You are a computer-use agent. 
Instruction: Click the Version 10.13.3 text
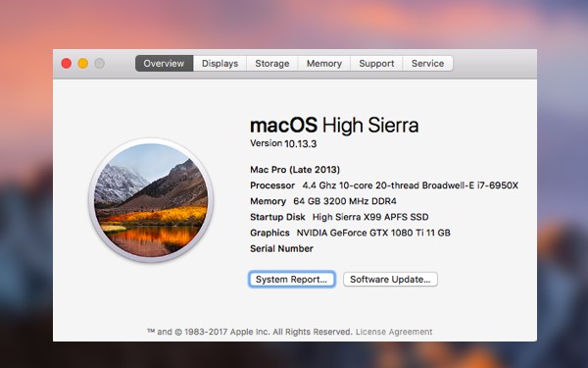click(283, 143)
